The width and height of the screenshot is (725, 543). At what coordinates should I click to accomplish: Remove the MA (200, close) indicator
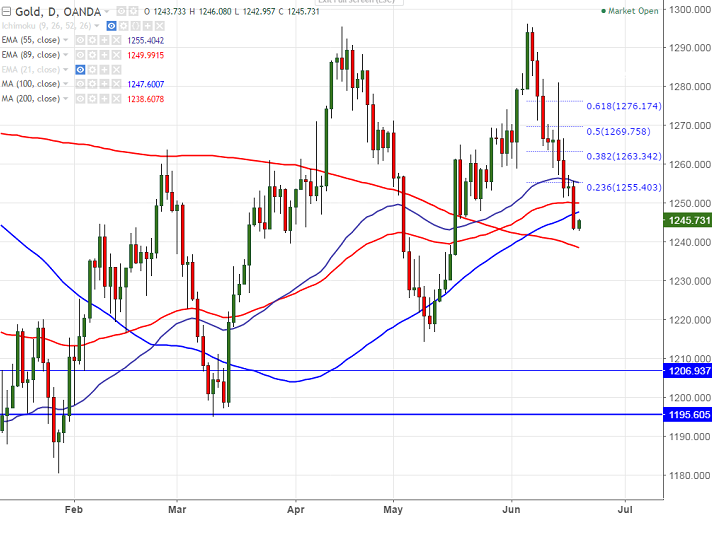[x=117, y=99]
